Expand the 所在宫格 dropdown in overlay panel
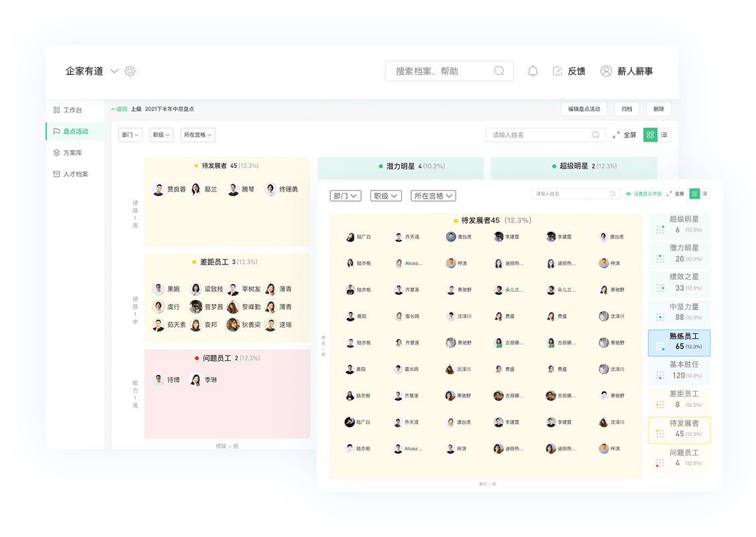The width and height of the screenshot is (756, 537). click(x=433, y=196)
